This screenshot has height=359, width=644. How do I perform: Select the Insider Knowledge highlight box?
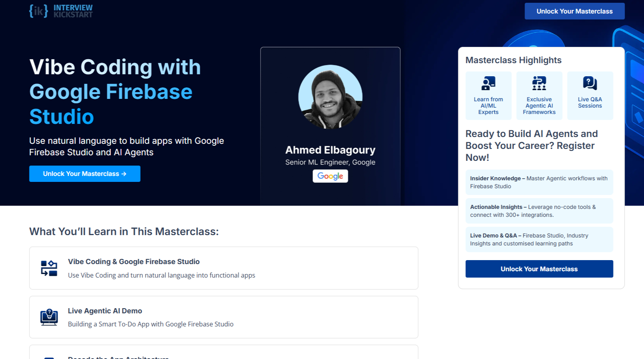pos(539,182)
